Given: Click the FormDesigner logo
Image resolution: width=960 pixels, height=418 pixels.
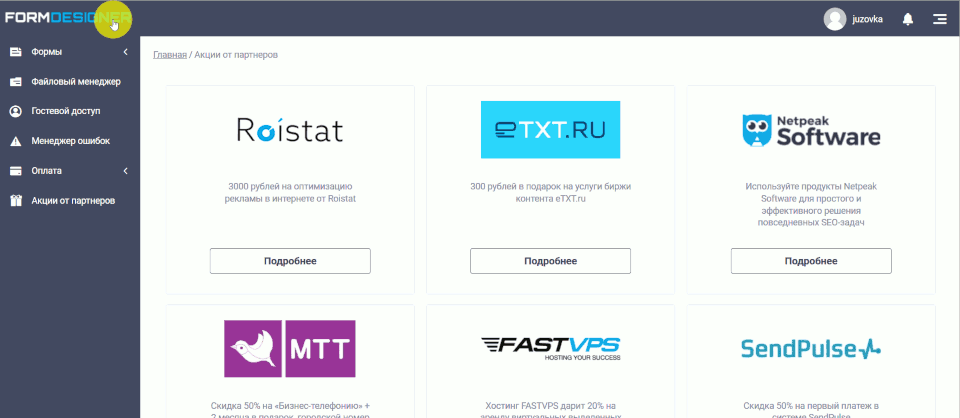Looking at the screenshot, I should (x=66, y=18).
